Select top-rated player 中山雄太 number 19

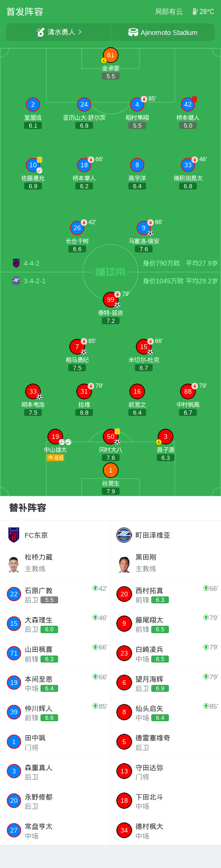coord(55,437)
